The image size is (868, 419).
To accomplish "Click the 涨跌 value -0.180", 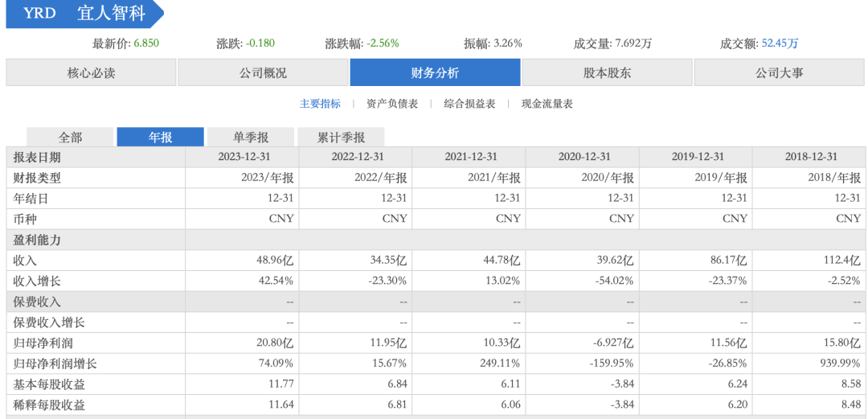I will coord(260,43).
